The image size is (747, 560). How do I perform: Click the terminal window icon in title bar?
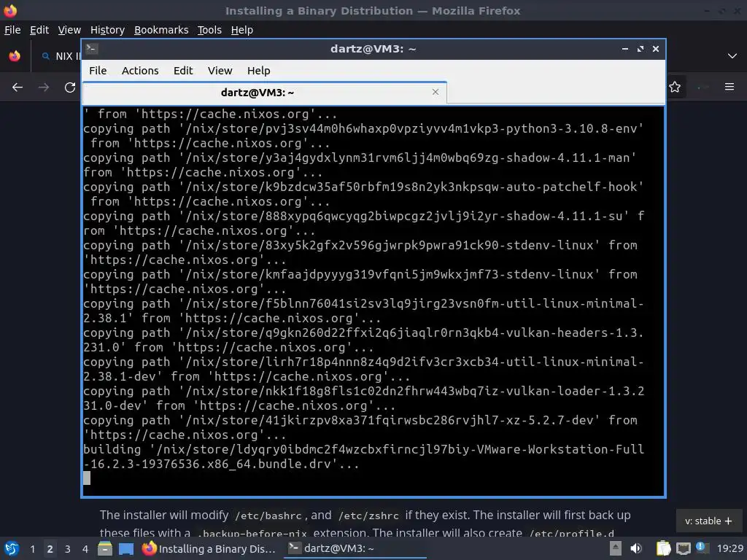point(92,49)
